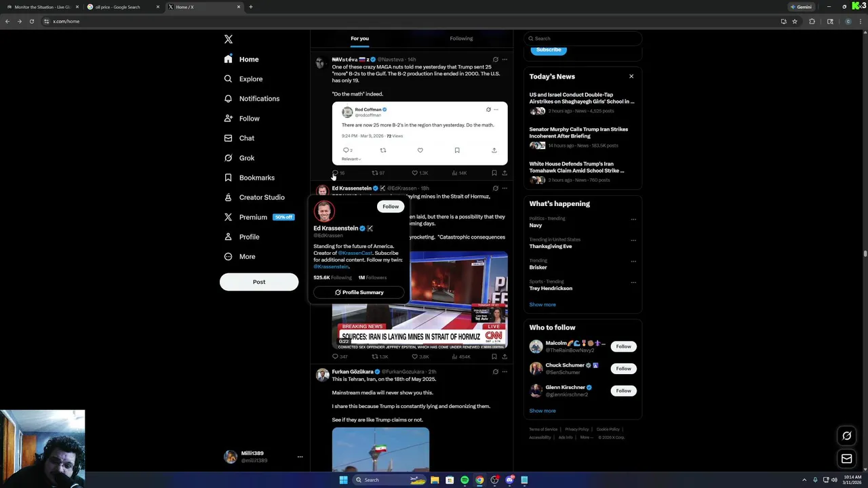Open more options for Trey Hendrickson trend

(633, 282)
